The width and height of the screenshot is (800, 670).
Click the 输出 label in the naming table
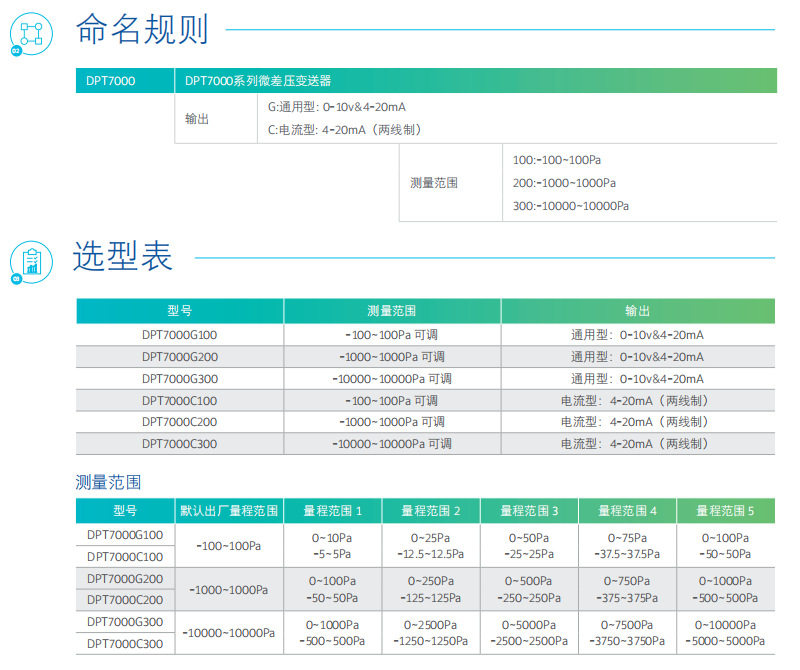pos(197,119)
